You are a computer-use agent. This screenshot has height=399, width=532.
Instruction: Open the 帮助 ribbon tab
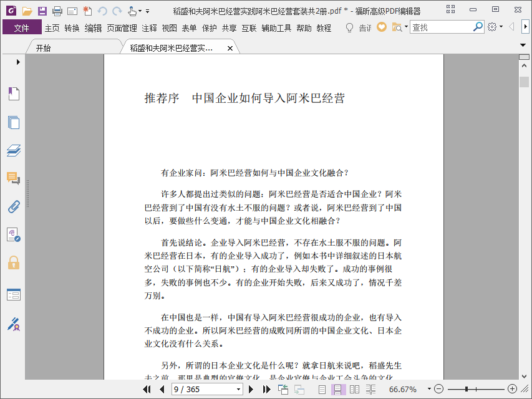point(304,28)
